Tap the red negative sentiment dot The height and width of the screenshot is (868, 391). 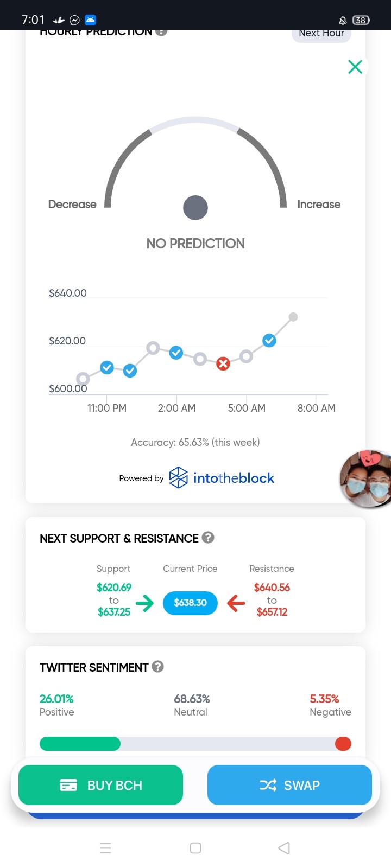(x=343, y=744)
